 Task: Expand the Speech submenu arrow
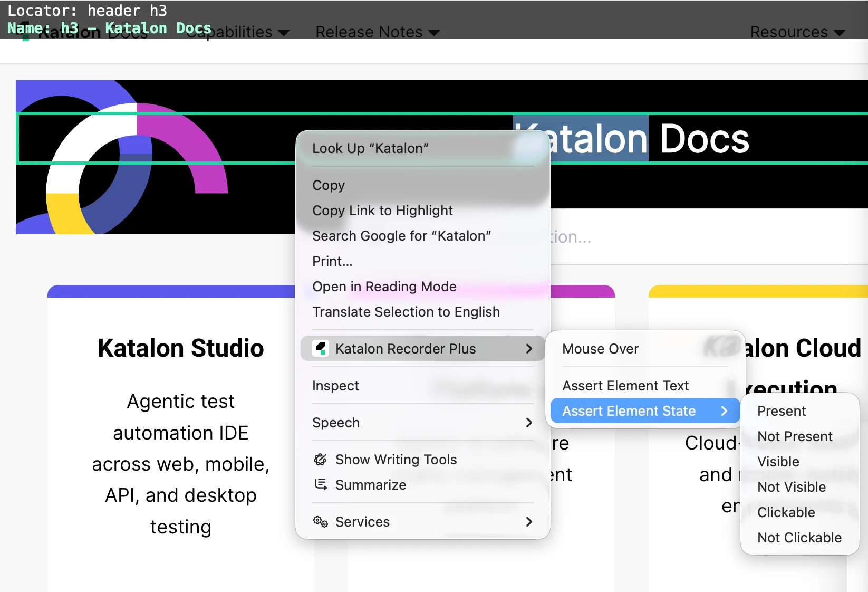[529, 423]
